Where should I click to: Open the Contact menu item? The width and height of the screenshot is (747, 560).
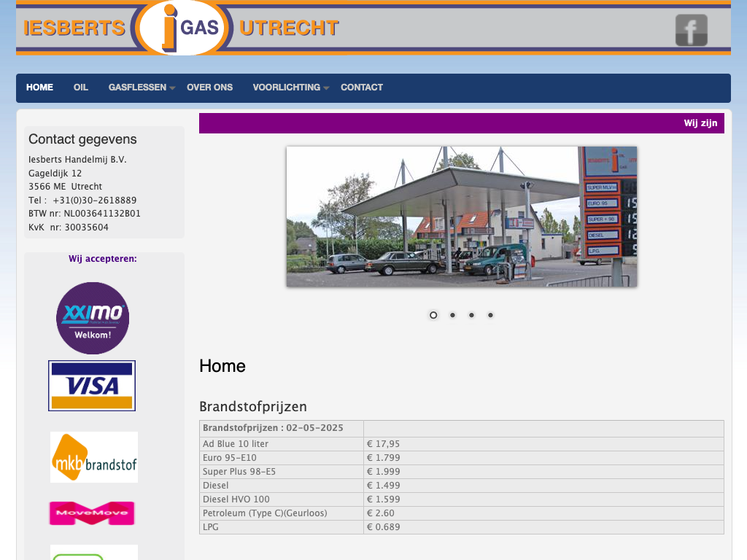coord(361,87)
